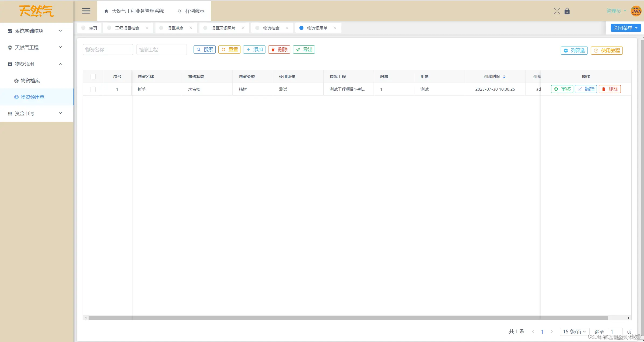Viewport: 644px width, 342px height.
Task: Click the 导出 export button
Action: pos(304,50)
